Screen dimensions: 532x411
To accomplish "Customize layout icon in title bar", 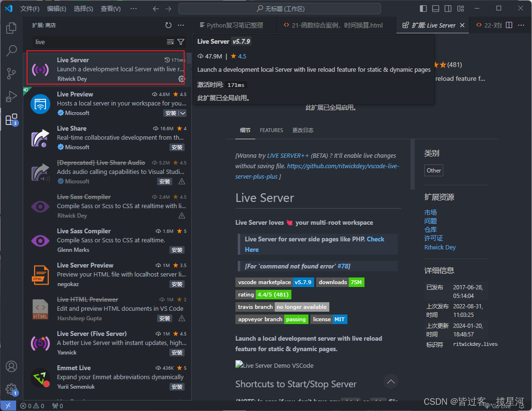I will click(460, 9).
